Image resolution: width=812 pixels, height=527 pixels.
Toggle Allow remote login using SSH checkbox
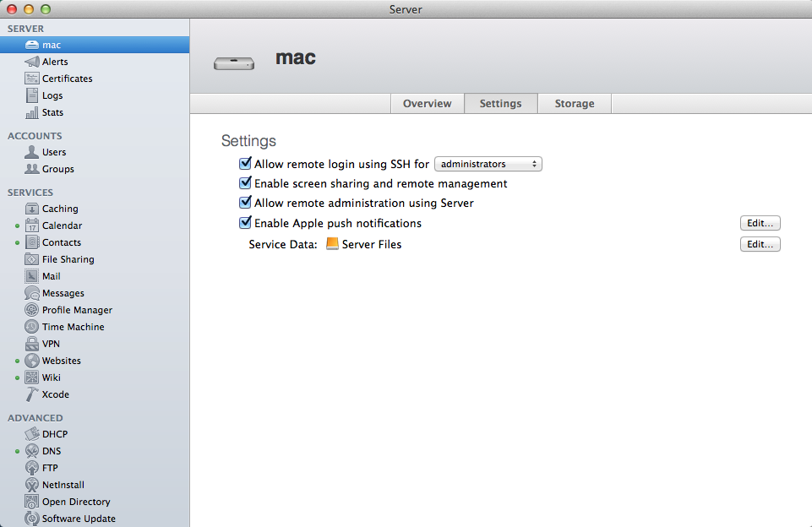(x=246, y=164)
